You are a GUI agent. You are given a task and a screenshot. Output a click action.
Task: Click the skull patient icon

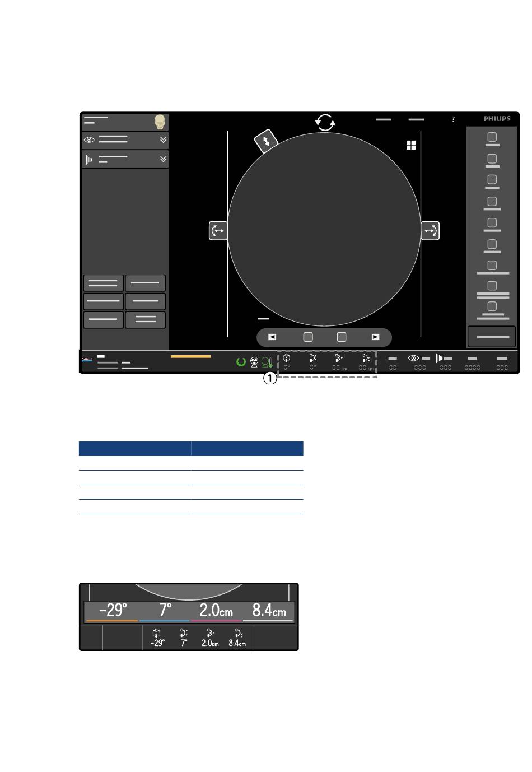tap(161, 122)
